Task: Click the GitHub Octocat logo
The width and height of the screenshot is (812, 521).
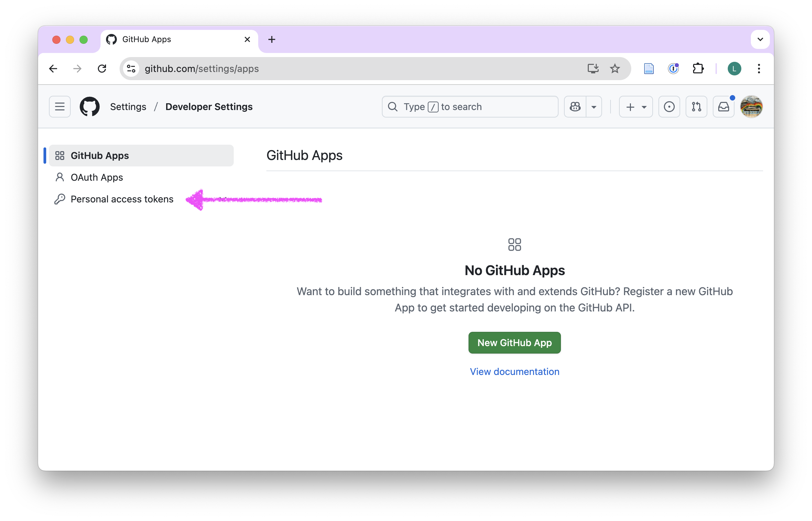Action: [90, 107]
